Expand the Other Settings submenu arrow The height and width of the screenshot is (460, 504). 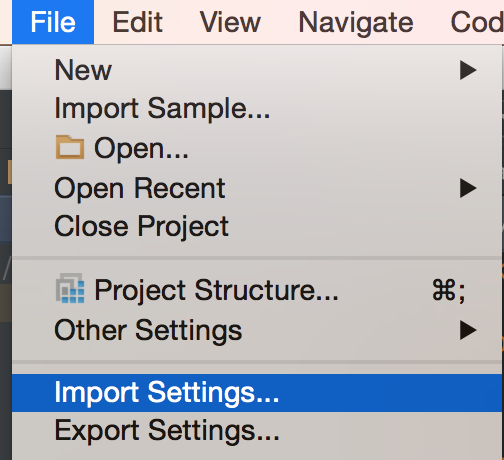pyautogui.click(x=468, y=330)
